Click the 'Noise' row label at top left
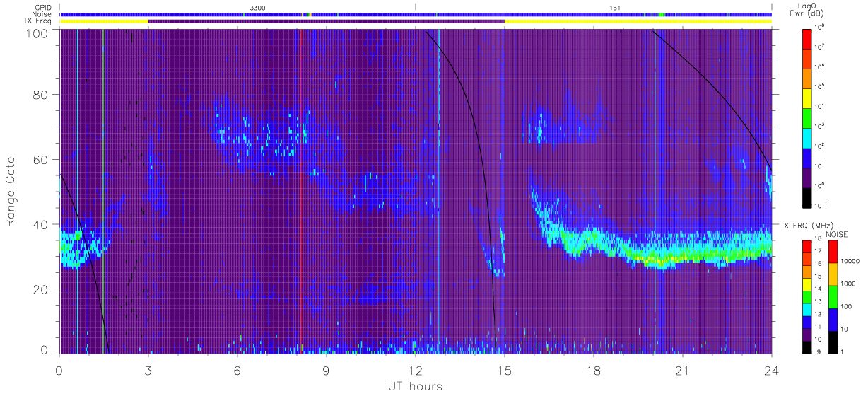Screen dimensions: 868x401 [42, 14]
